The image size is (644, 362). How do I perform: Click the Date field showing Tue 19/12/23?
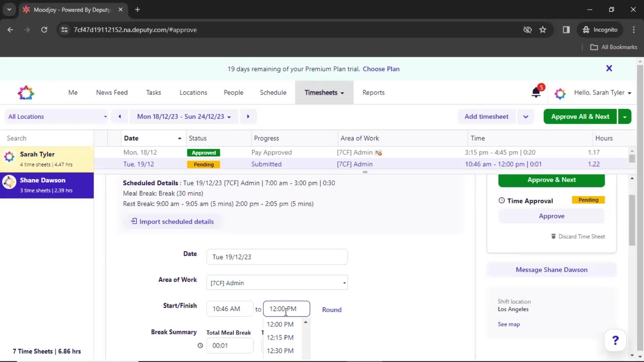point(277,257)
